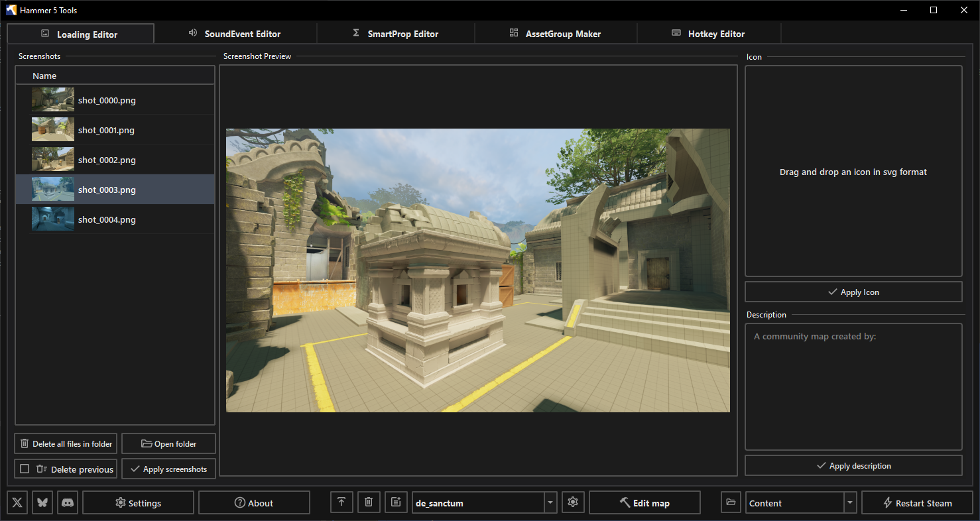Select shot_0003.png in the list
This screenshot has width=980, height=521.
[115, 190]
